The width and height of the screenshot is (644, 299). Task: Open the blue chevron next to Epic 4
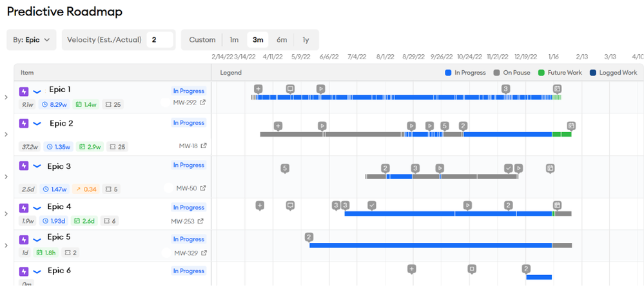pyautogui.click(x=37, y=208)
